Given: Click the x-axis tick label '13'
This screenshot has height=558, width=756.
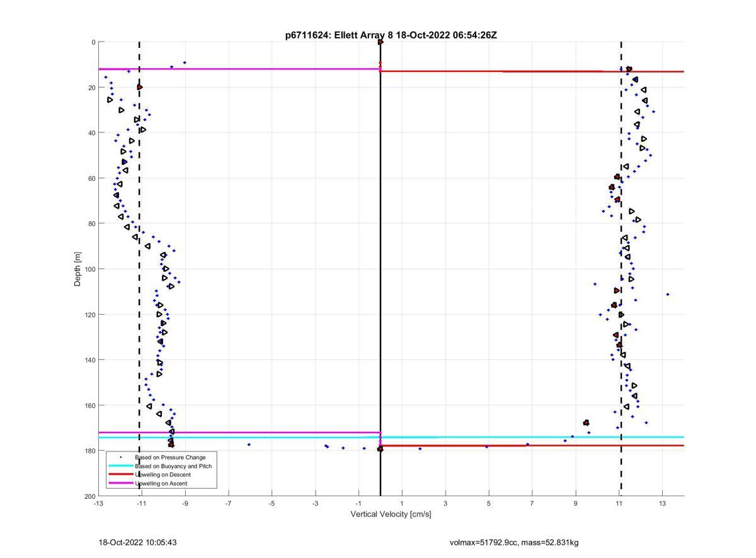Looking at the screenshot, I should [662, 504].
